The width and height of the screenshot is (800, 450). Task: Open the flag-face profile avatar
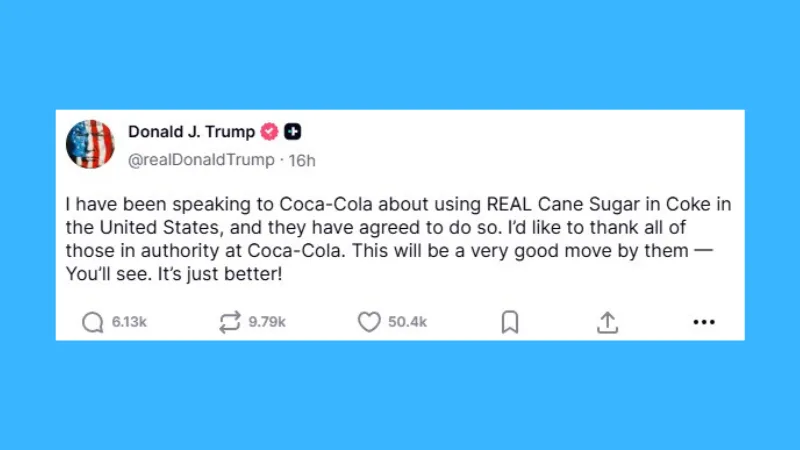point(91,144)
